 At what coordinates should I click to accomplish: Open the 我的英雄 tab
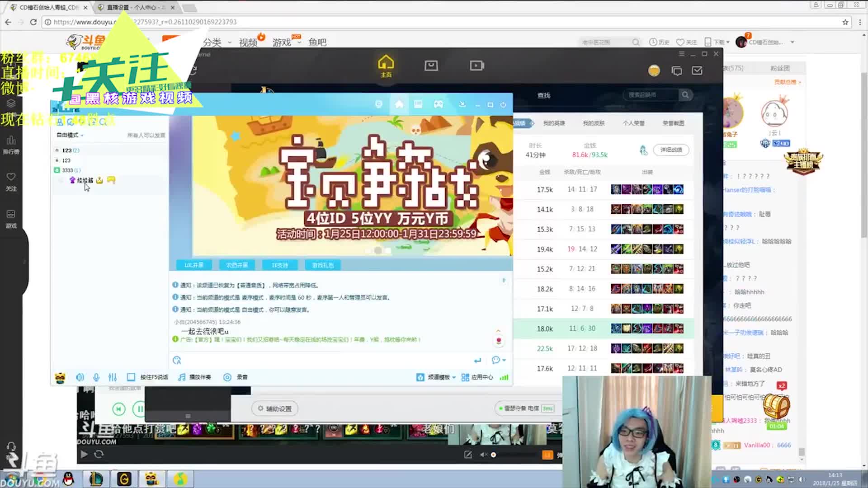[x=554, y=123]
